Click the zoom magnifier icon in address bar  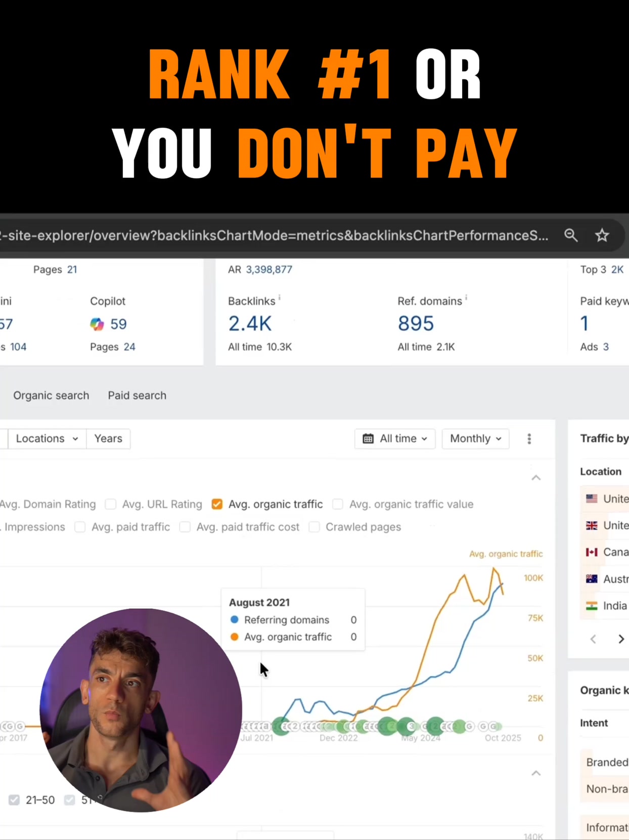571,235
